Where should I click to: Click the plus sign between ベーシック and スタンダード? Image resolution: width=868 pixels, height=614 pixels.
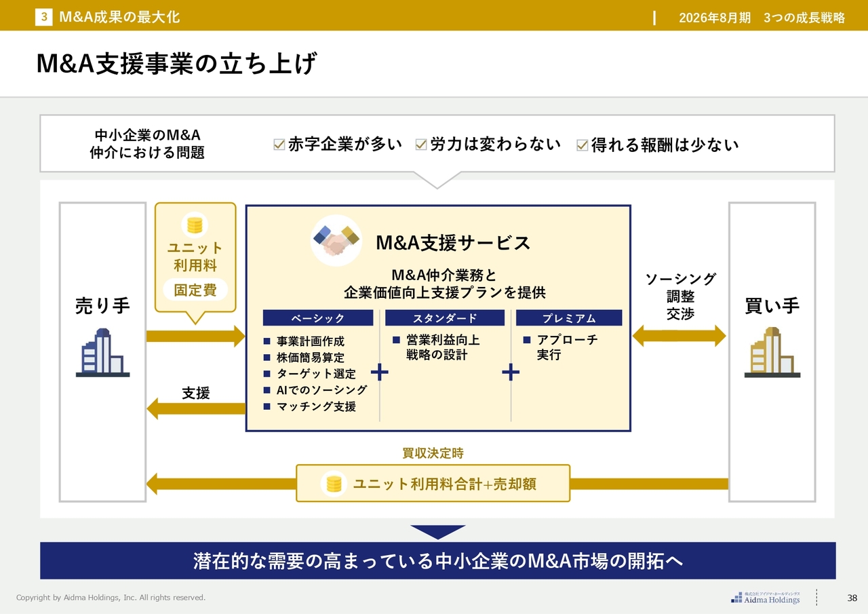pos(380,372)
